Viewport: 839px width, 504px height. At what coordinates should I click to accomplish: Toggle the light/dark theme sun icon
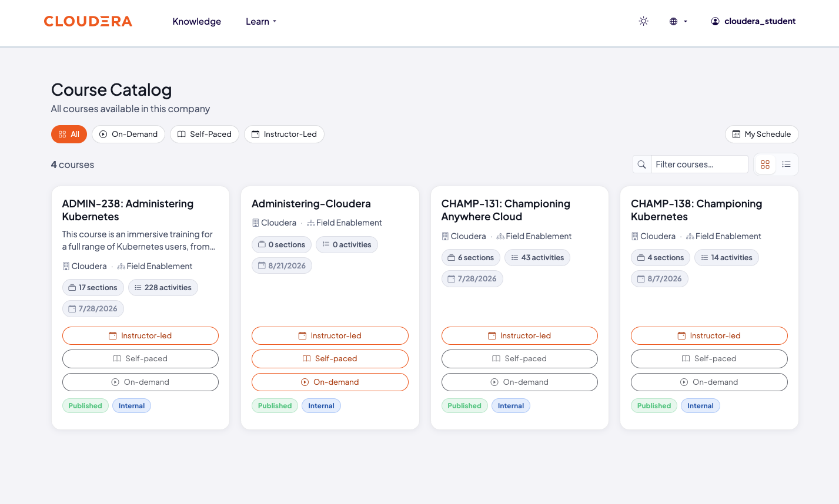coord(644,21)
